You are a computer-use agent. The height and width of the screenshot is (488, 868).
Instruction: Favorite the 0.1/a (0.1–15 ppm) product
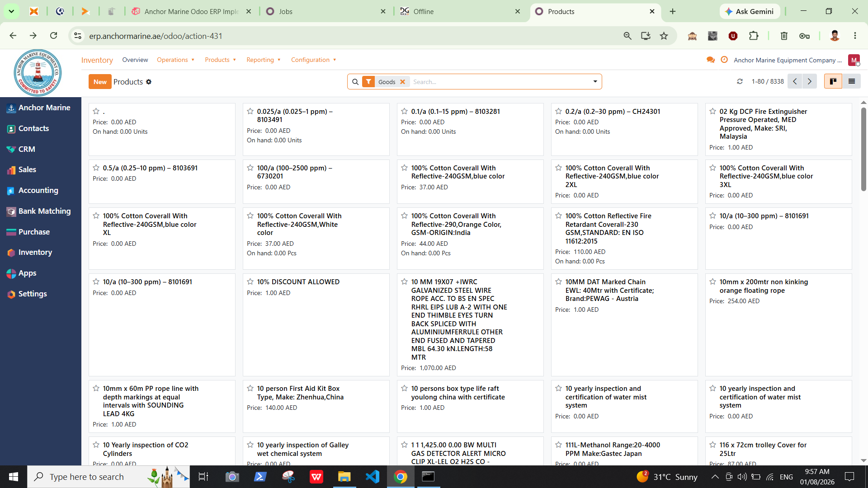(x=404, y=111)
